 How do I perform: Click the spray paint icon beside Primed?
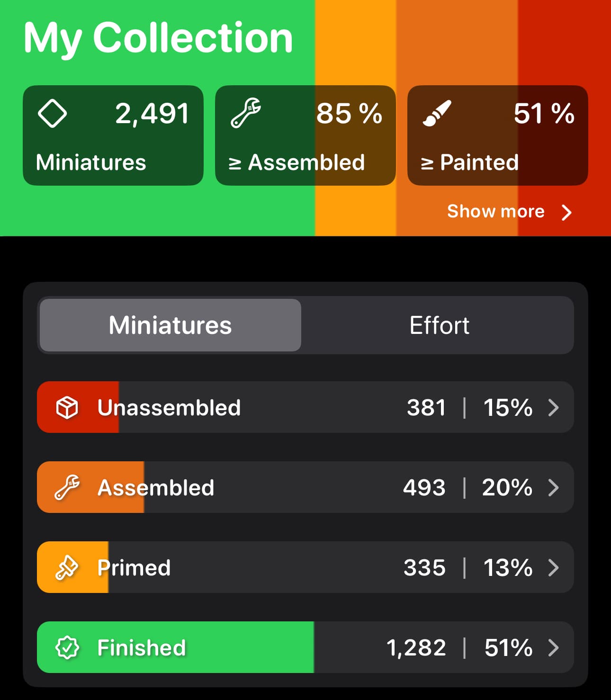point(67,567)
